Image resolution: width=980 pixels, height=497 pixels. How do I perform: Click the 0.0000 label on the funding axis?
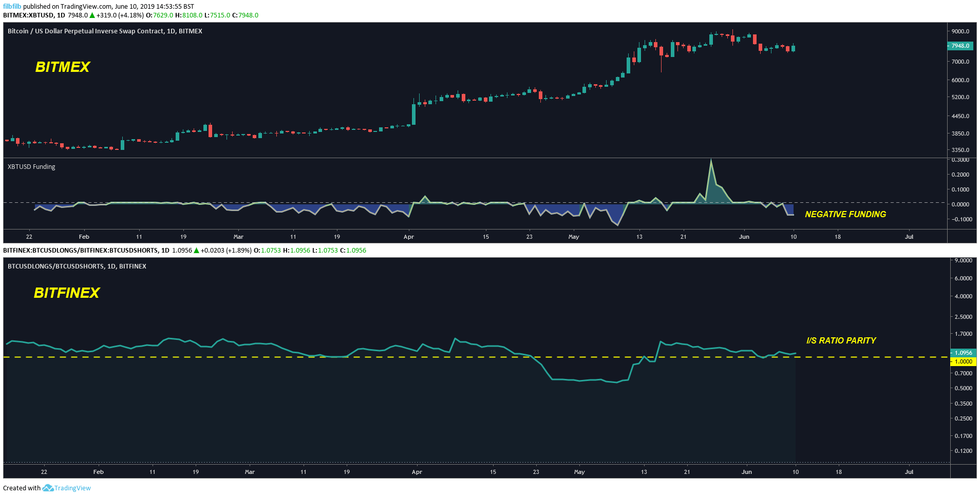[960, 204]
